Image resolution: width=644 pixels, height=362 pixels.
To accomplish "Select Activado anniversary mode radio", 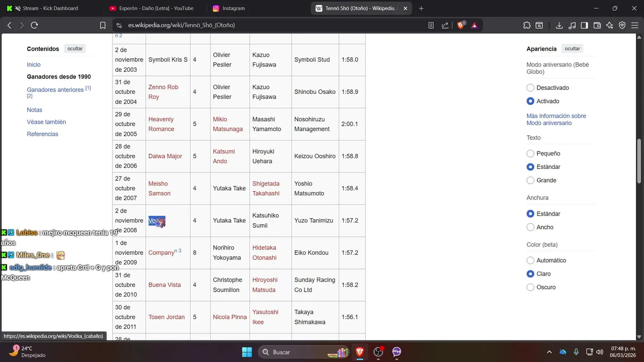I will (530, 101).
